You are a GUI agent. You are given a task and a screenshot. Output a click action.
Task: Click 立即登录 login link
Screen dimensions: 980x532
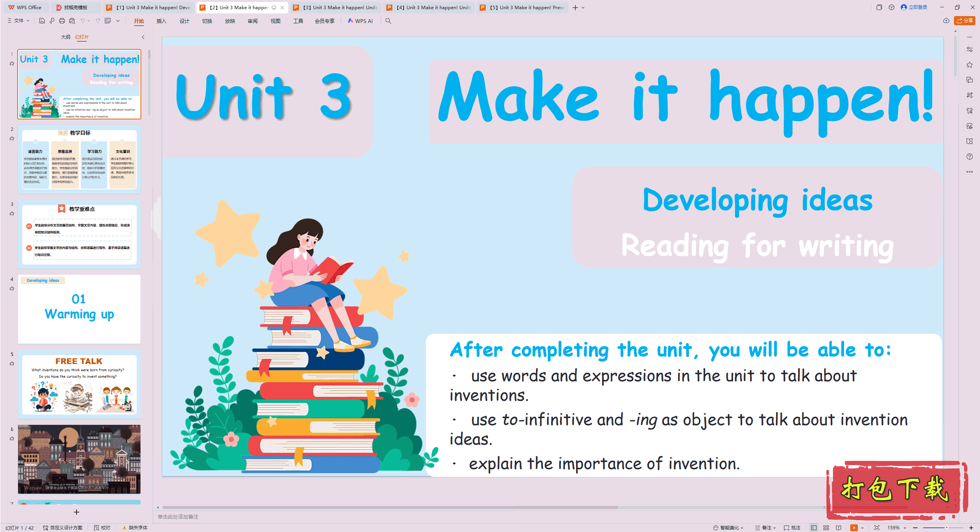[914, 7]
